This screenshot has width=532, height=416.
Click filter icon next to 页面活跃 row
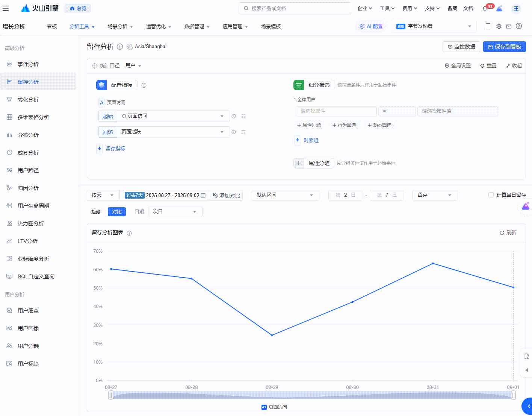243,132
